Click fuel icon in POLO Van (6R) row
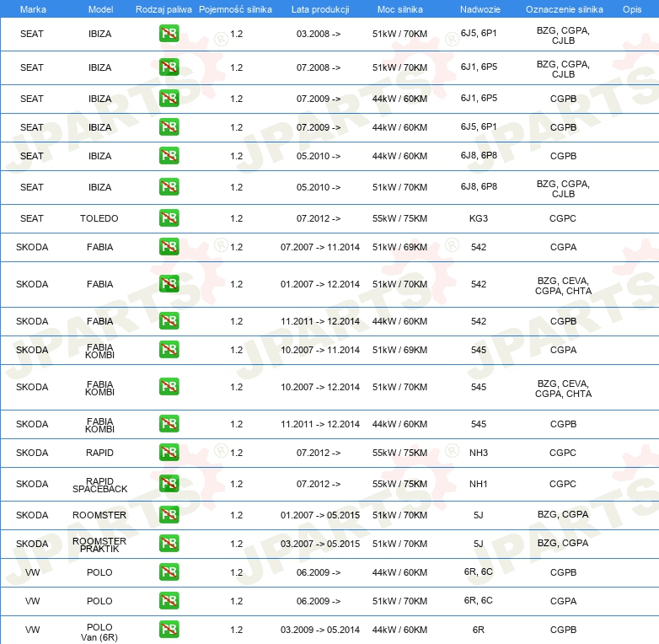Image resolution: width=659 pixels, height=644 pixels. click(x=169, y=630)
